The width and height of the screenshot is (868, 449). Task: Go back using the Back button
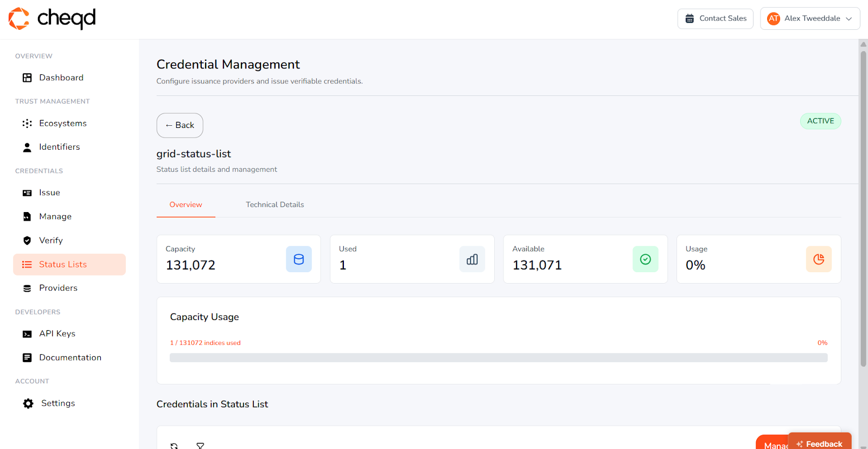[180, 125]
